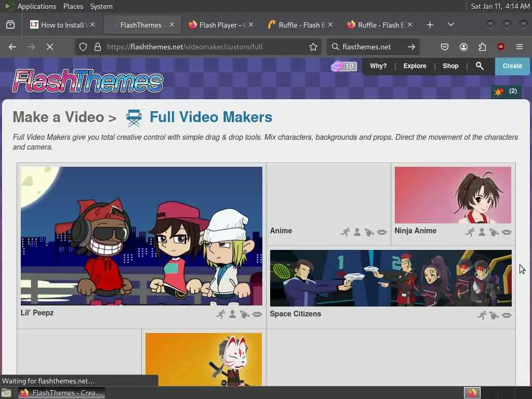Submit search with arrow in search box
Viewport: 532px width, 399px height.
point(411,47)
